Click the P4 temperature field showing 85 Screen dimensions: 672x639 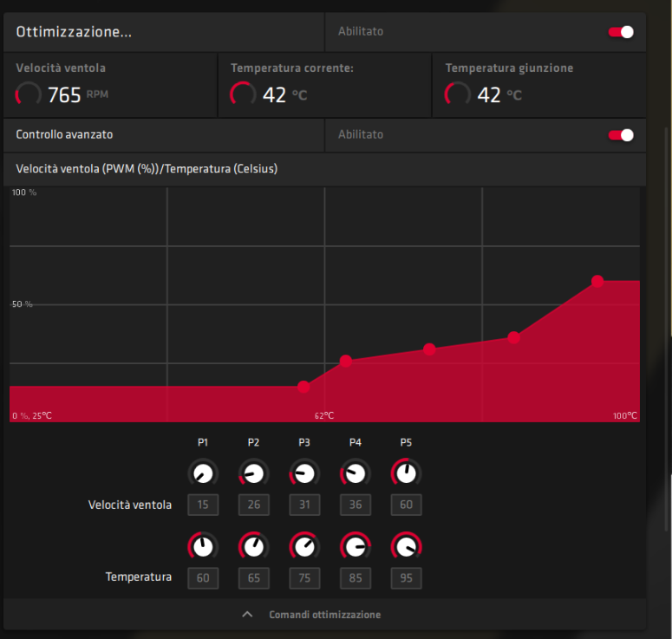356,578
